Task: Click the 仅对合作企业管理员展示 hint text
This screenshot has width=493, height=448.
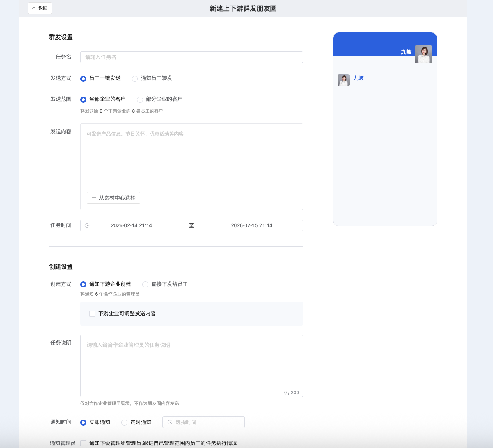Action: pos(130,403)
